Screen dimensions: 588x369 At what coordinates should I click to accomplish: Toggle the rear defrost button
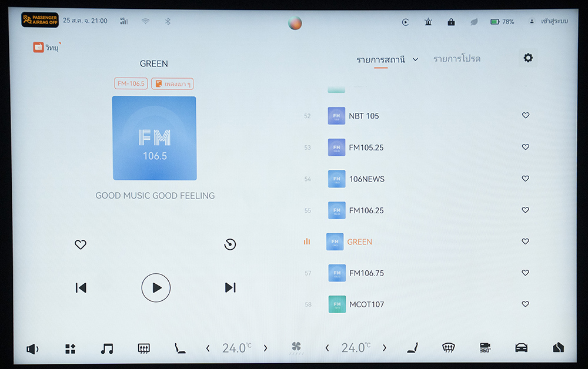click(143, 348)
